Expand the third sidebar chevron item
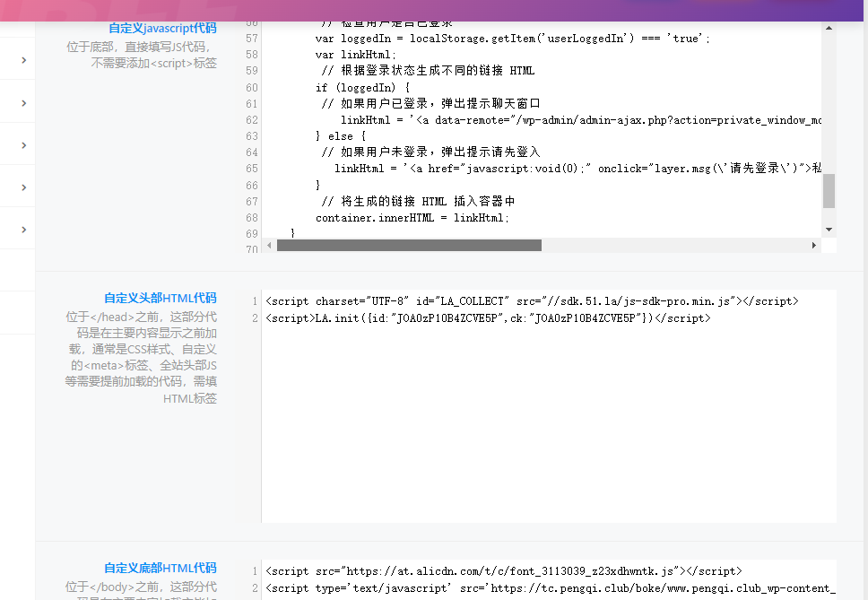The width and height of the screenshot is (868, 600). click(23, 144)
